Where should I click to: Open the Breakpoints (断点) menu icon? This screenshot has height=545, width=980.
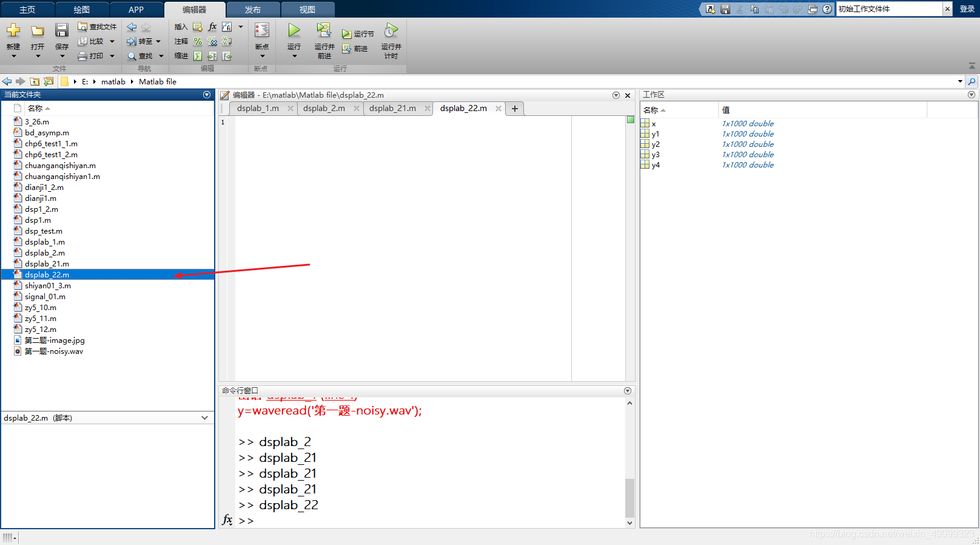pos(262,32)
